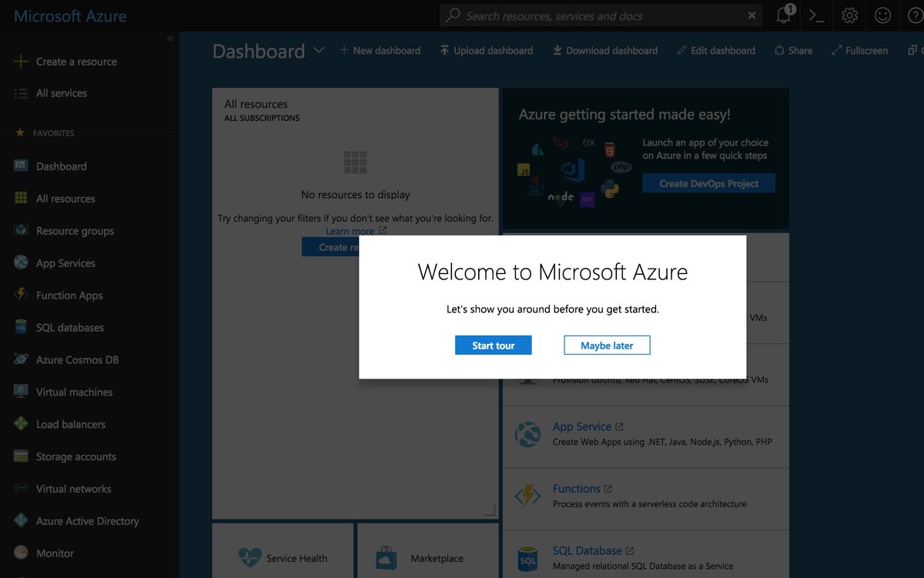The width and height of the screenshot is (924, 578).
Task: Click the All resources tile title
Action: (x=256, y=104)
